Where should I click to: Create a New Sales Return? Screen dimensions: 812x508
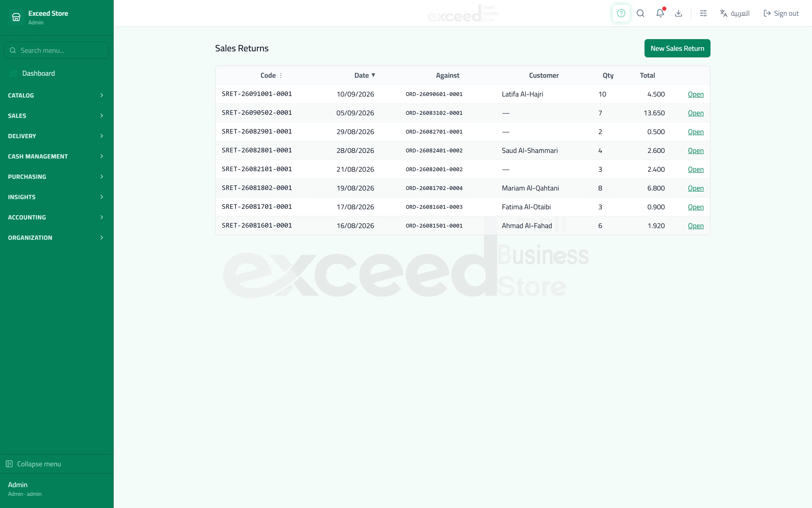[677, 48]
